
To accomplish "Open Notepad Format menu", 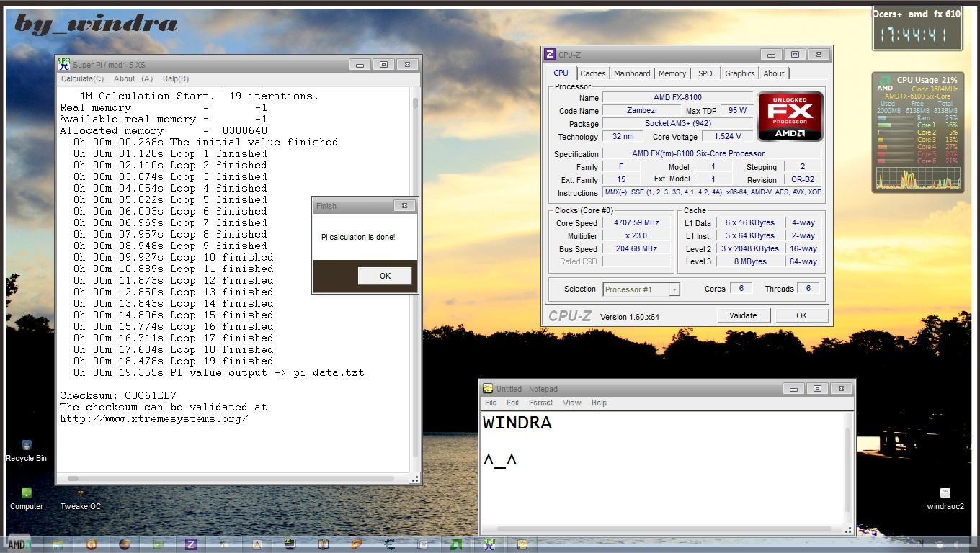I will [x=540, y=403].
